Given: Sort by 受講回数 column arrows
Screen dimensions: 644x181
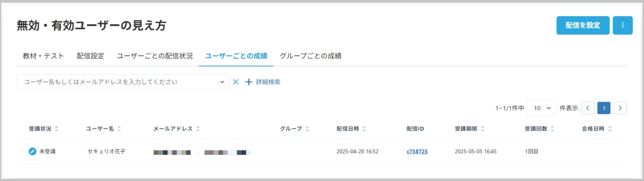Looking at the screenshot, I should [552, 129].
